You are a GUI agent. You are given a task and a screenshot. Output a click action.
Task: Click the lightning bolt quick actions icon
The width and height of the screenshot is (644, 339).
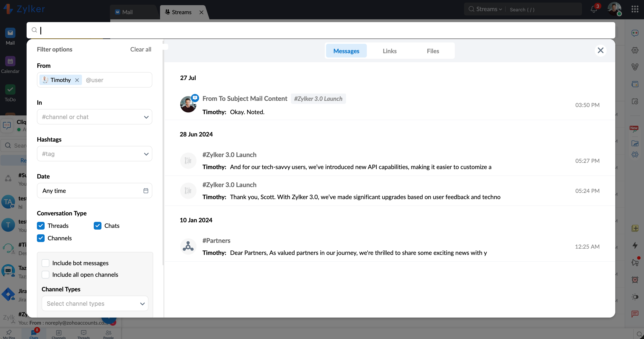pos(635,245)
